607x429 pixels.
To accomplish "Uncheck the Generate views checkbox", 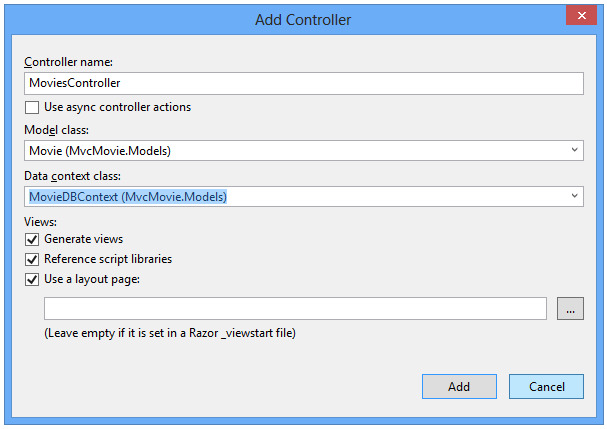I will point(32,240).
